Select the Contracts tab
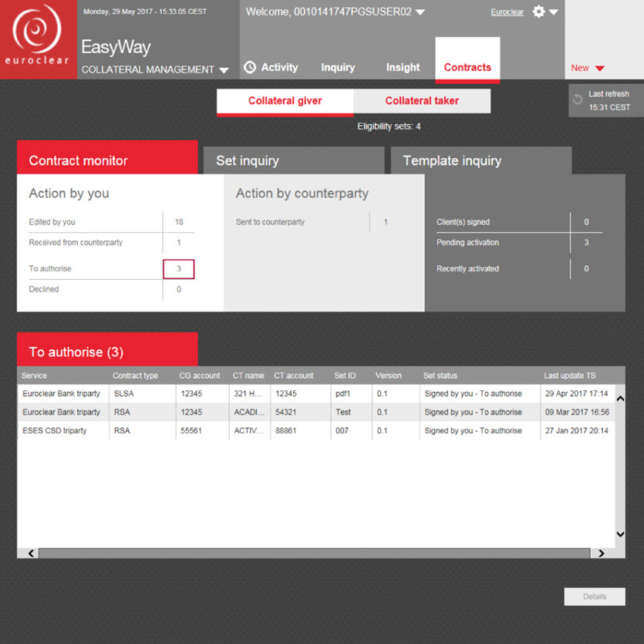The width and height of the screenshot is (644, 644). click(467, 60)
